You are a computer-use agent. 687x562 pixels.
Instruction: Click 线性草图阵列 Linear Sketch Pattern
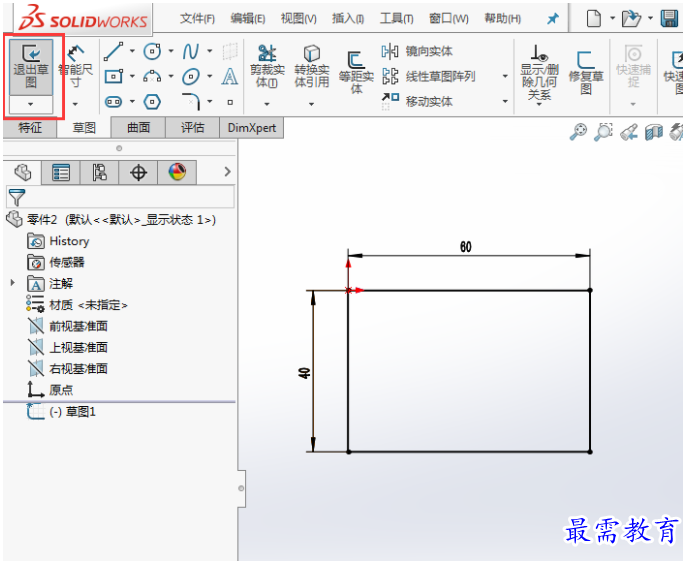click(x=428, y=76)
